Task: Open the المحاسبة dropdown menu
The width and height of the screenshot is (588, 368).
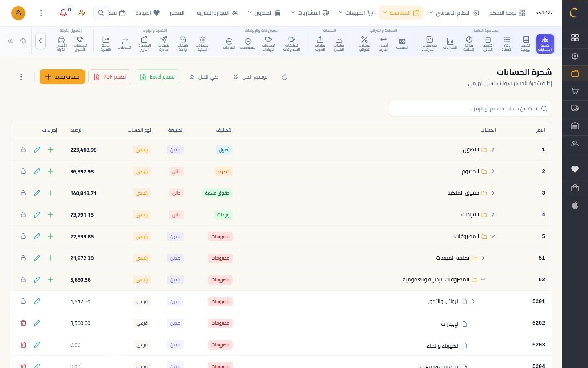Action: point(401,13)
